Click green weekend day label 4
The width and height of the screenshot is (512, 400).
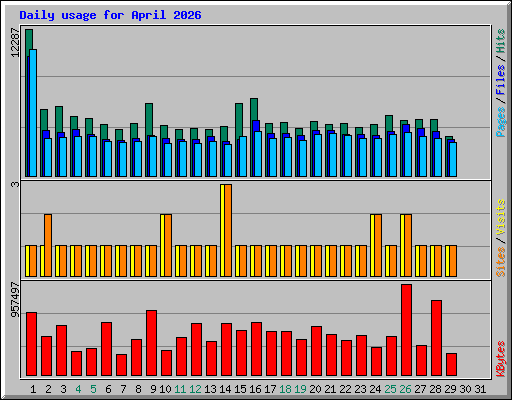point(78,389)
